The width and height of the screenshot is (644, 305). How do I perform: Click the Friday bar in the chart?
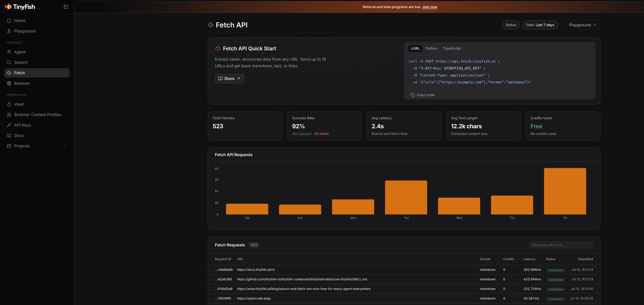click(x=565, y=191)
